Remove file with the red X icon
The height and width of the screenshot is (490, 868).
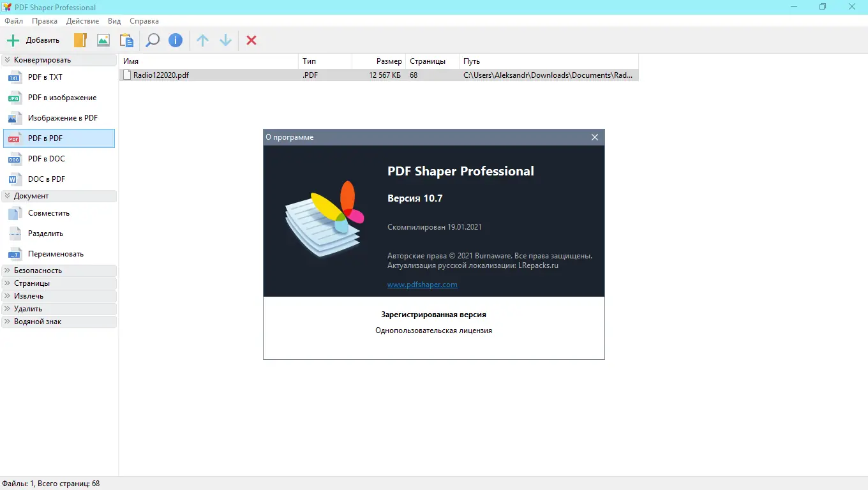(x=251, y=40)
